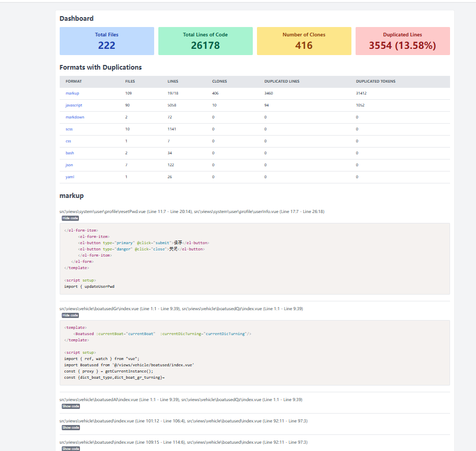
Task: Click the boatusedGr index.vue clone path
Action: (181, 309)
